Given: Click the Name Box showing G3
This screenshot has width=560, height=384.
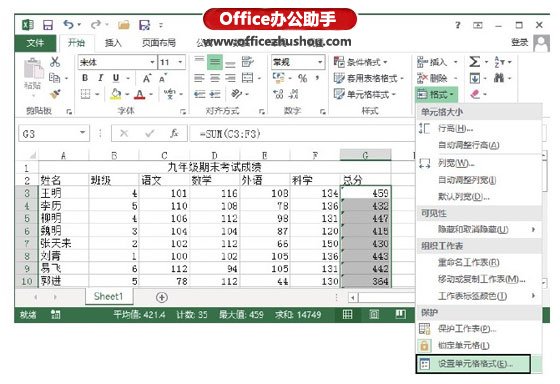Looking at the screenshot, I should (x=54, y=134).
